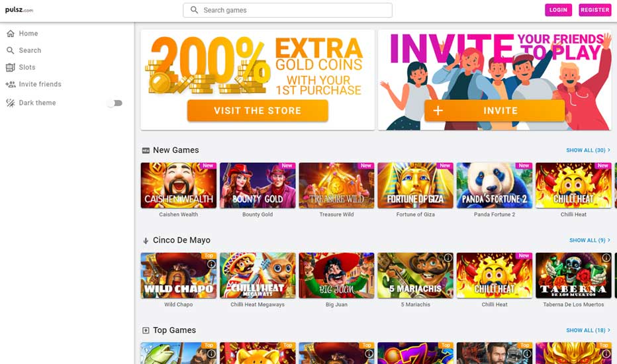Viewport: 617px width, 364px height.
Task: Click the pulsz.com logo
Action: 19,10
